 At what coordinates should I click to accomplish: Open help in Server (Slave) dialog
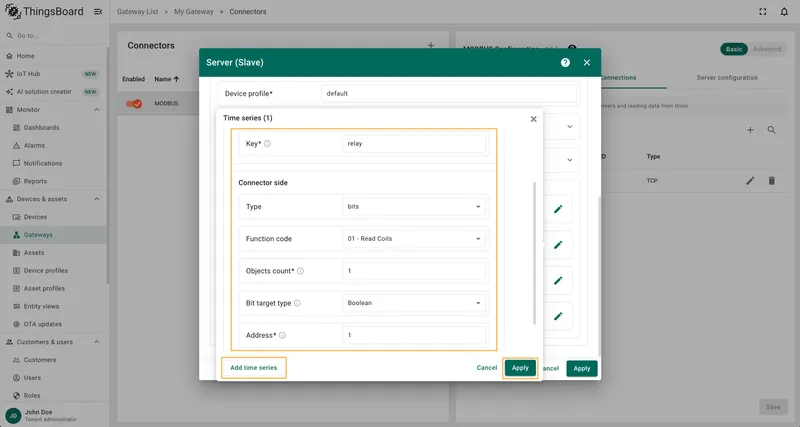pyautogui.click(x=565, y=62)
